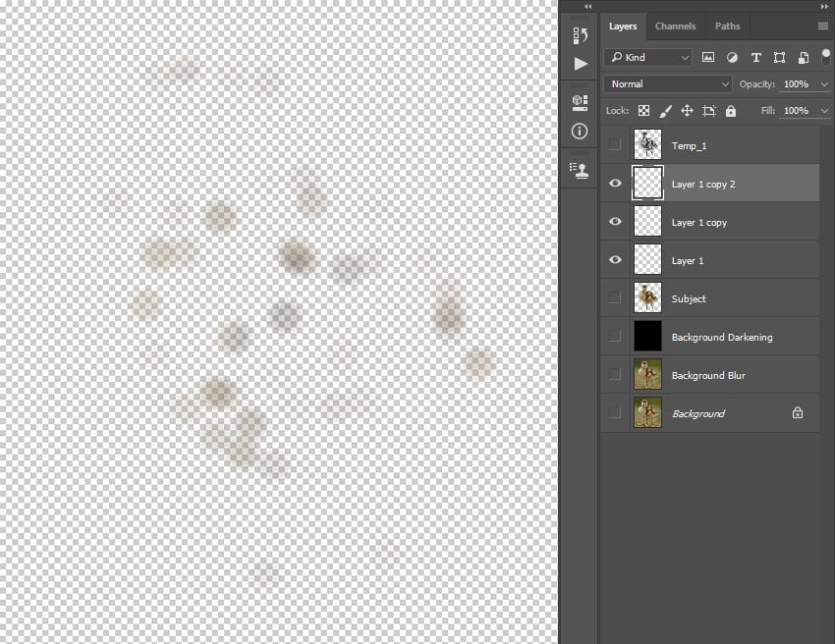Open the Opacity dropdown
The height and width of the screenshot is (644, 835).
(823, 83)
